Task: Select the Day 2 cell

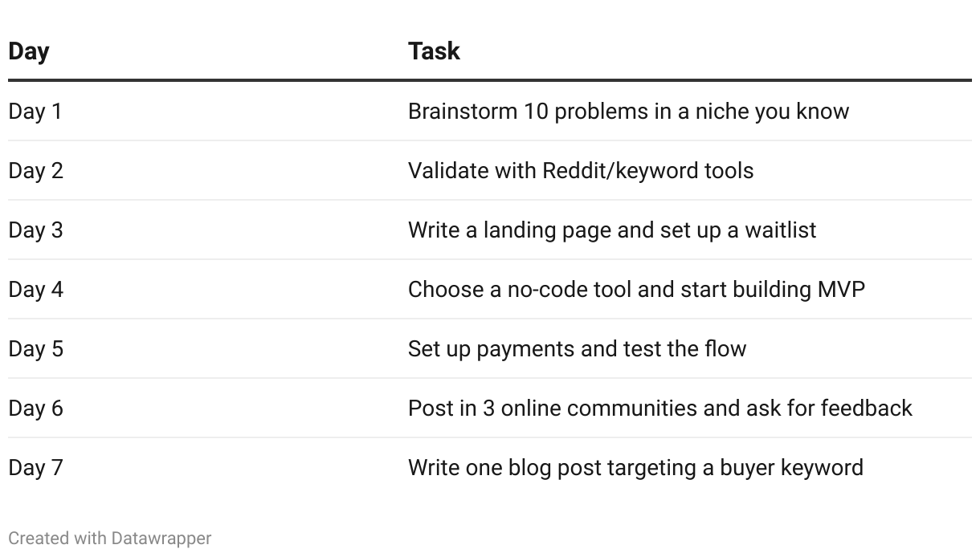Action: click(35, 170)
